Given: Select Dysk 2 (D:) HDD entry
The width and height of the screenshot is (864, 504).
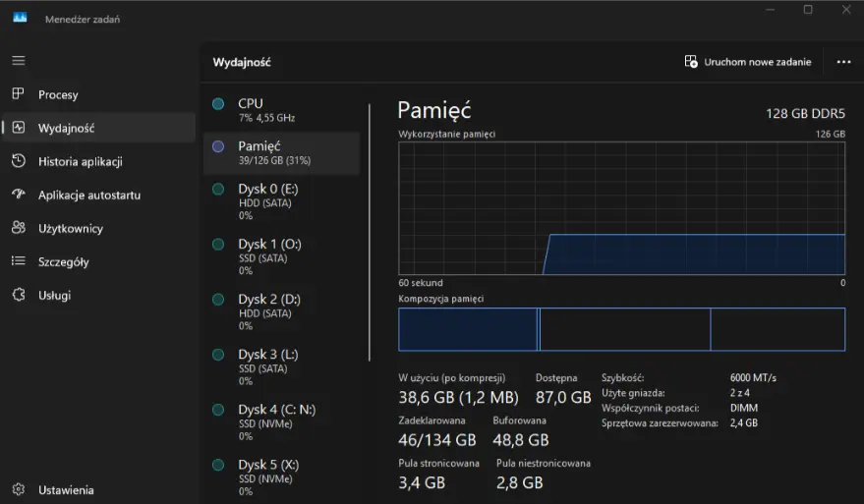Looking at the screenshot, I should coord(281,311).
